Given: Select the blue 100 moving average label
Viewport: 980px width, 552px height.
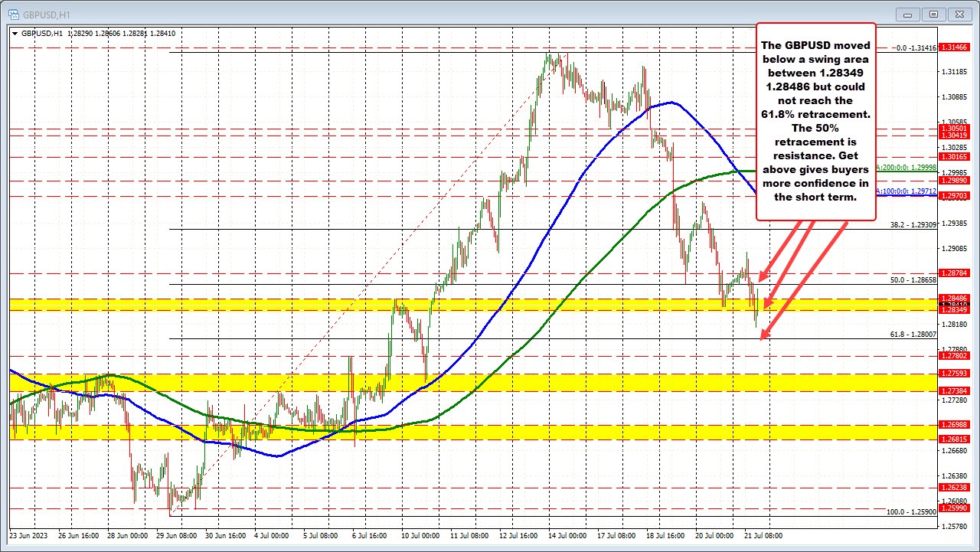Looking at the screenshot, I should click(906, 189).
